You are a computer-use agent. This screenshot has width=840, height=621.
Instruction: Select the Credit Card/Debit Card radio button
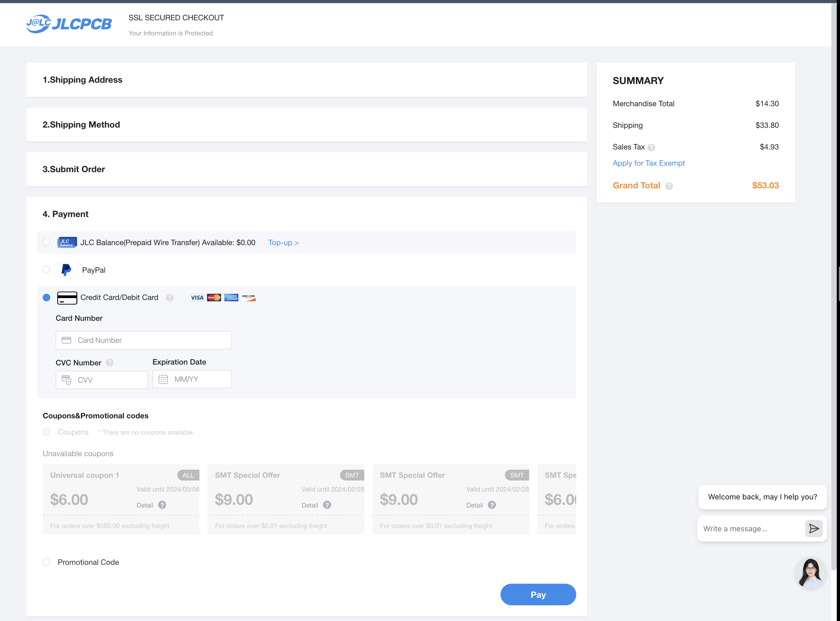46,298
